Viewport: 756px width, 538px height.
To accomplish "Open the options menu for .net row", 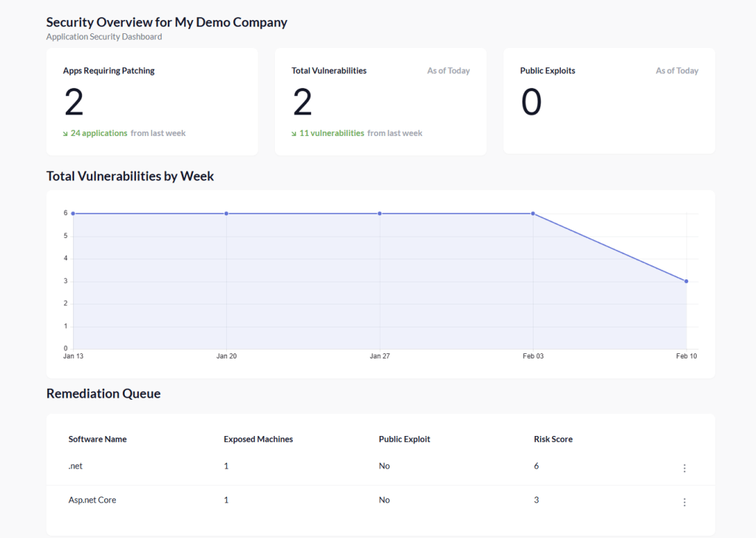I will 684,468.
